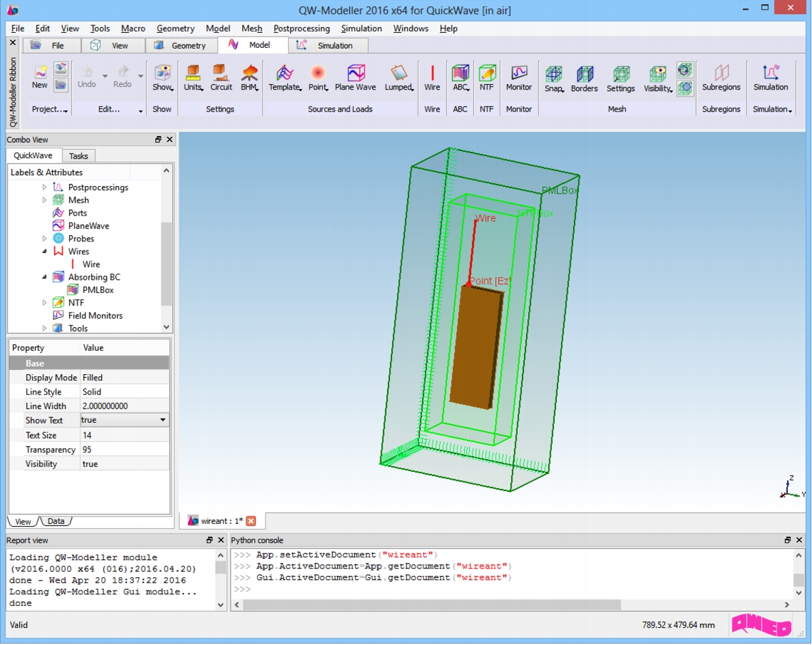This screenshot has height=645, width=812.
Task: Float the Report view panel
Action: point(209,540)
